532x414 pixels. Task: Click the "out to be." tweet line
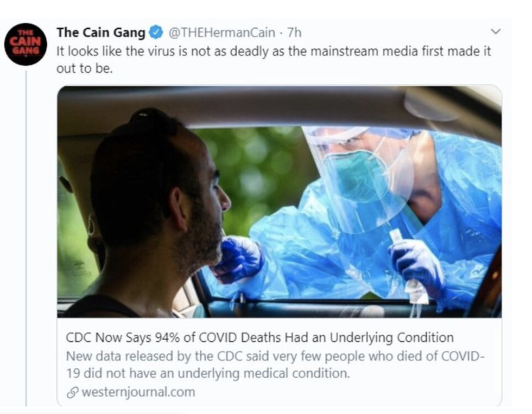point(84,68)
